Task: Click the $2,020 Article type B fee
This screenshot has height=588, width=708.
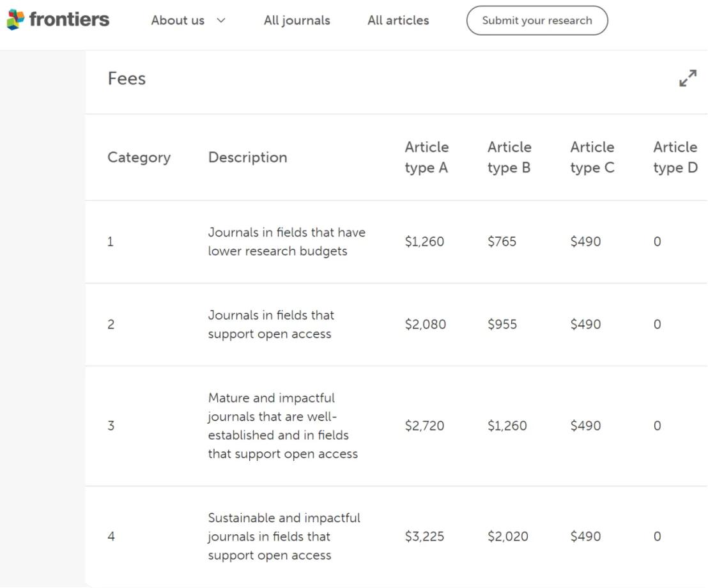Action: pyautogui.click(x=507, y=536)
